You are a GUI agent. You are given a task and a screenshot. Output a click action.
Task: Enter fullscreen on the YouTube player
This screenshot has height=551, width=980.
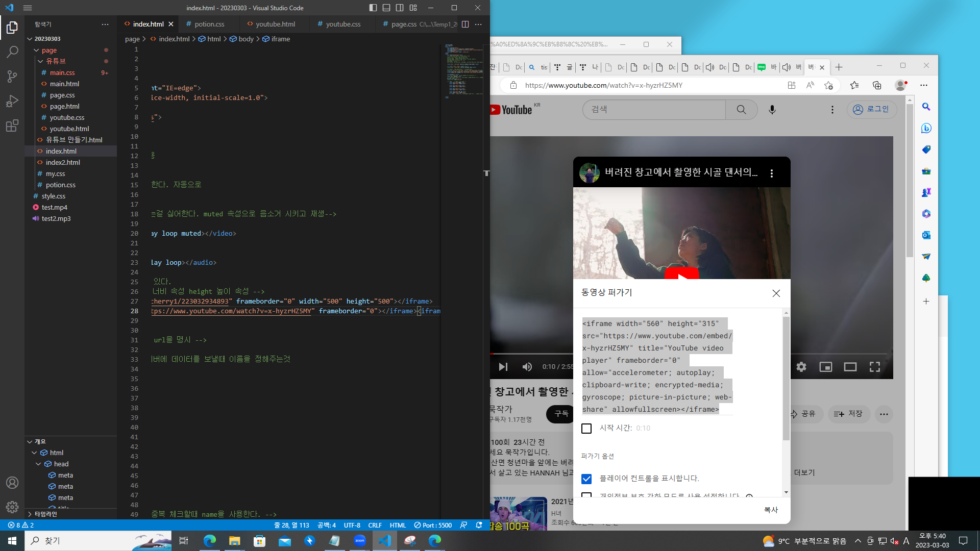(x=875, y=367)
